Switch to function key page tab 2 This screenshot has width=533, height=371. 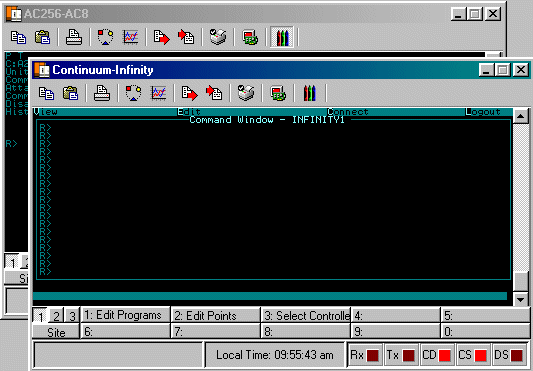tap(56, 316)
